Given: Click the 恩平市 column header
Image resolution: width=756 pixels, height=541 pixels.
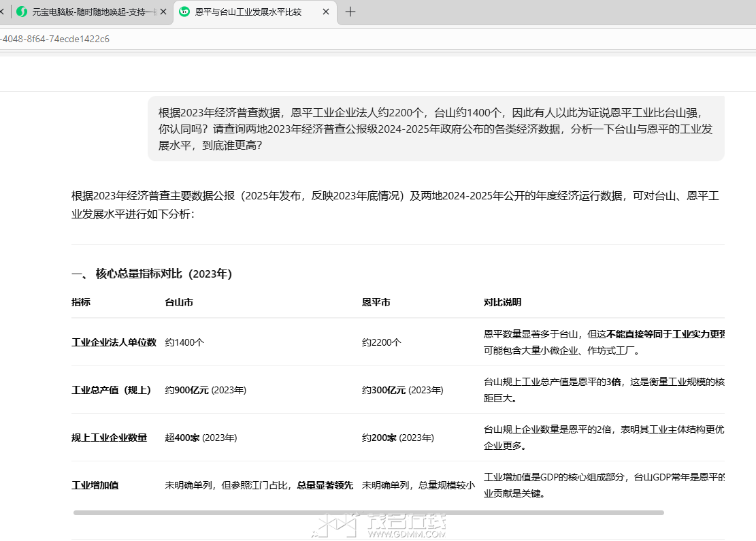Looking at the screenshot, I should pos(376,302).
